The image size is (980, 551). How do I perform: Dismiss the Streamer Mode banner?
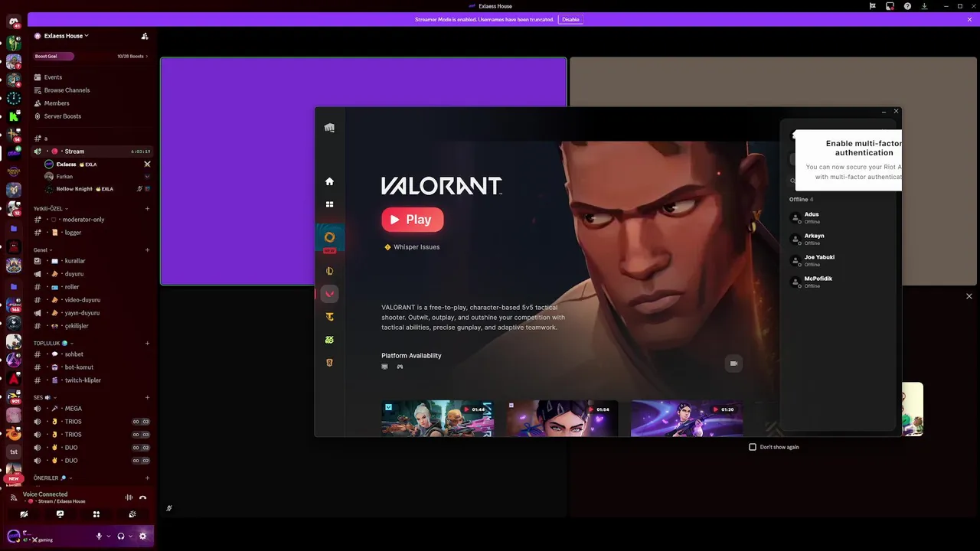pos(971,19)
